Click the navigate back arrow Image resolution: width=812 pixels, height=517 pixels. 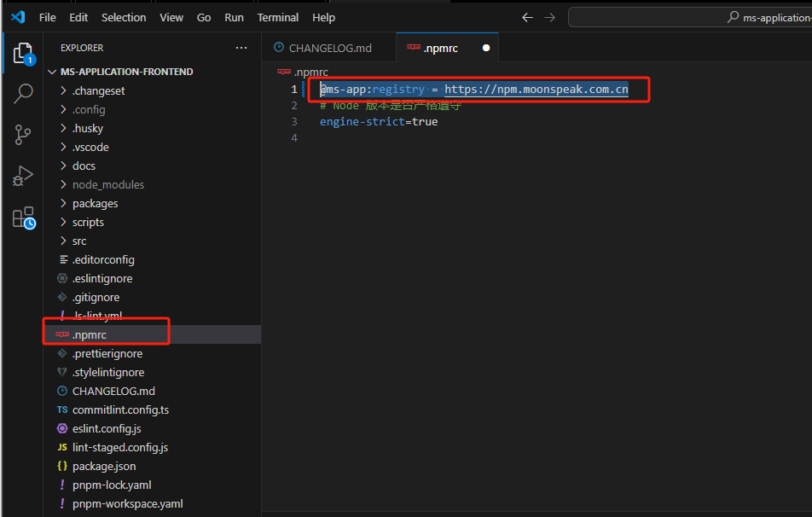[x=527, y=17]
